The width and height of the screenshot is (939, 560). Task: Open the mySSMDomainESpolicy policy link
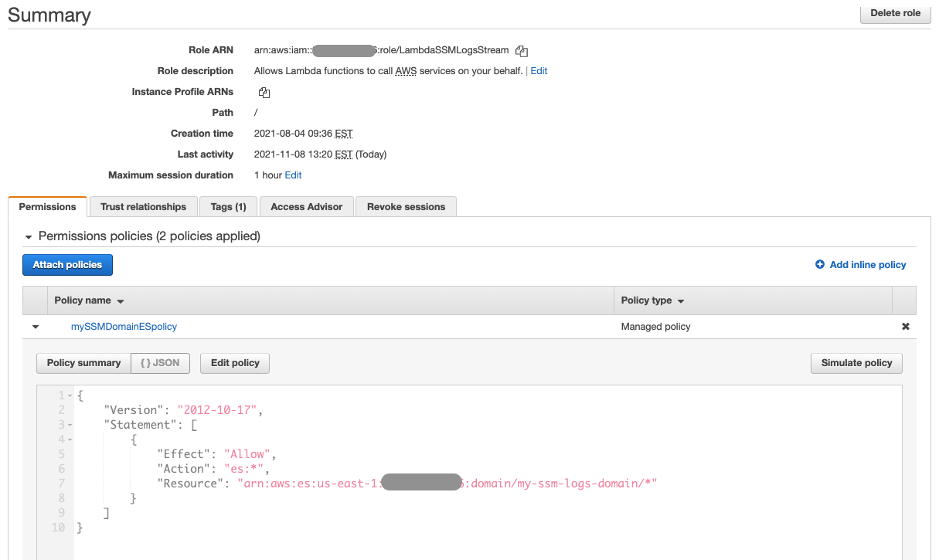pyautogui.click(x=124, y=326)
